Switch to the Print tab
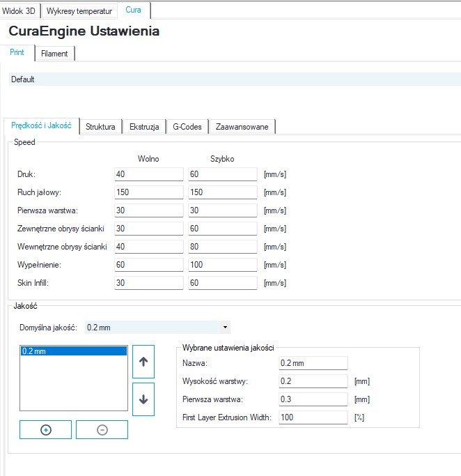This screenshot has height=476, width=461. tap(17, 52)
